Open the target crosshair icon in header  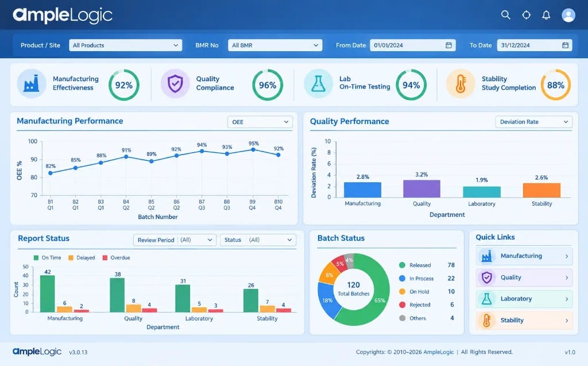pos(526,15)
